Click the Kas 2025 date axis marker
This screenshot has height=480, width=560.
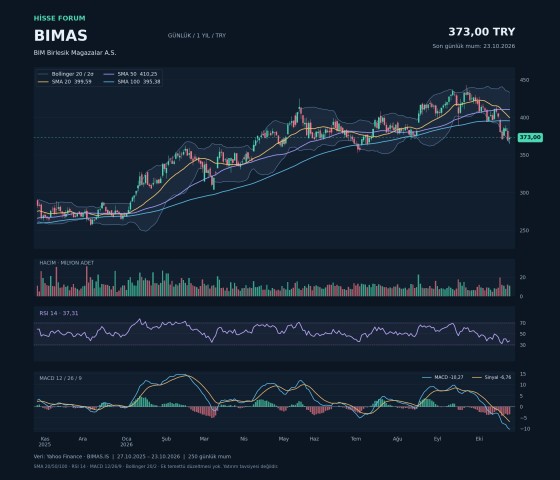click(x=45, y=441)
